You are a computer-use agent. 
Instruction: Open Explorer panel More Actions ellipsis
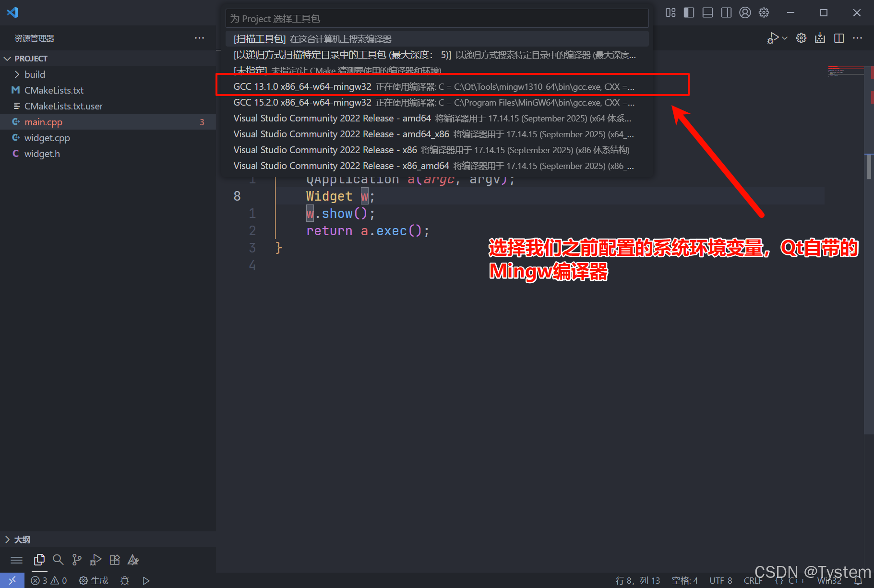point(199,38)
